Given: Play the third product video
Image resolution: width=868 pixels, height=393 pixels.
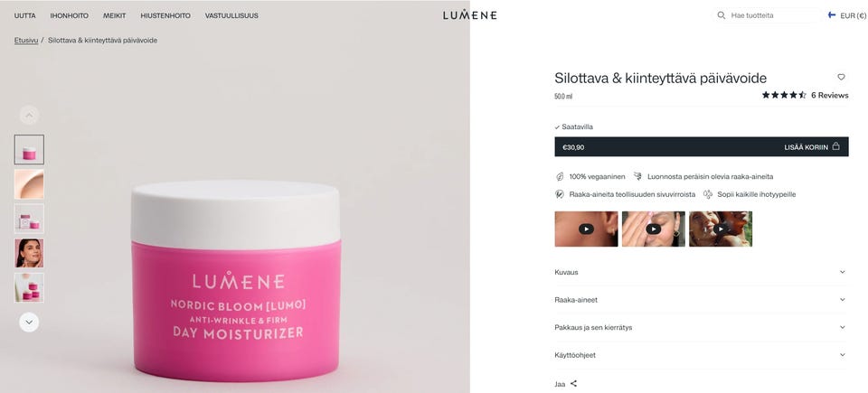Looking at the screenshot, I should pyautogui.click(x=721, y=229).
